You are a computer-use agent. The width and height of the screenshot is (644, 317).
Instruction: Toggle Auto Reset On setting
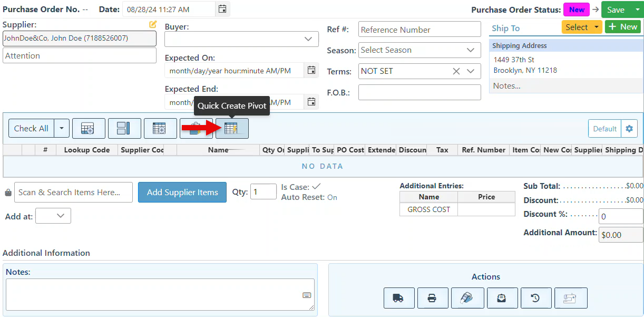click(x=332, y=197)
